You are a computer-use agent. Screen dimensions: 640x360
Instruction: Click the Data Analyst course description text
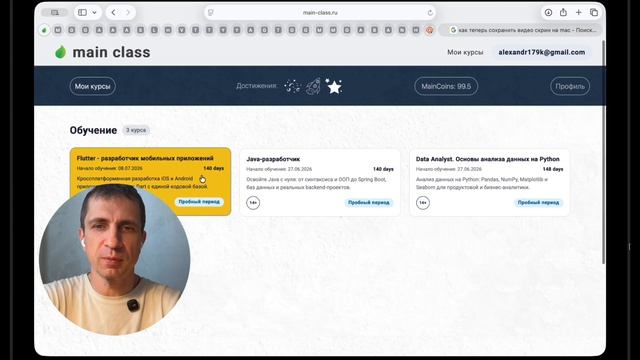coord(482,183)
